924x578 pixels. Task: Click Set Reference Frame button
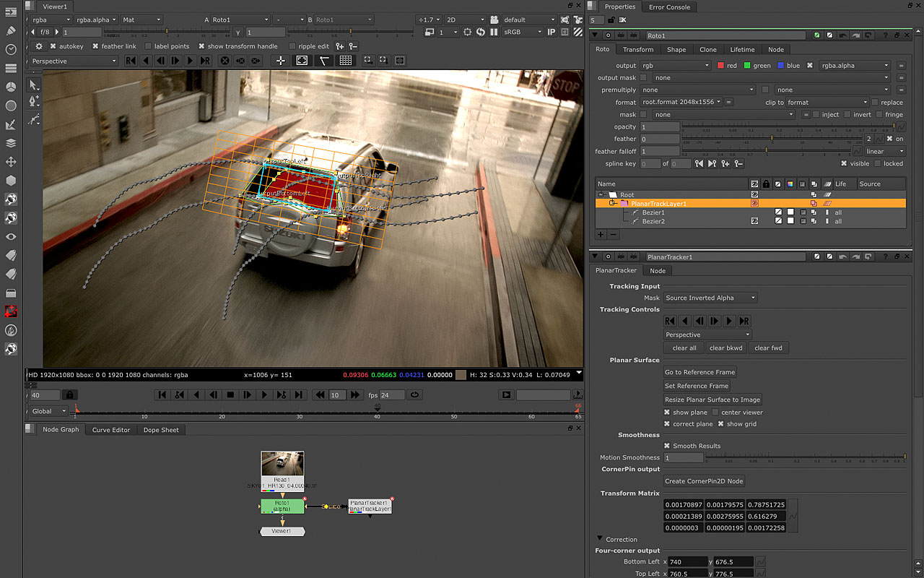point(696,386)
